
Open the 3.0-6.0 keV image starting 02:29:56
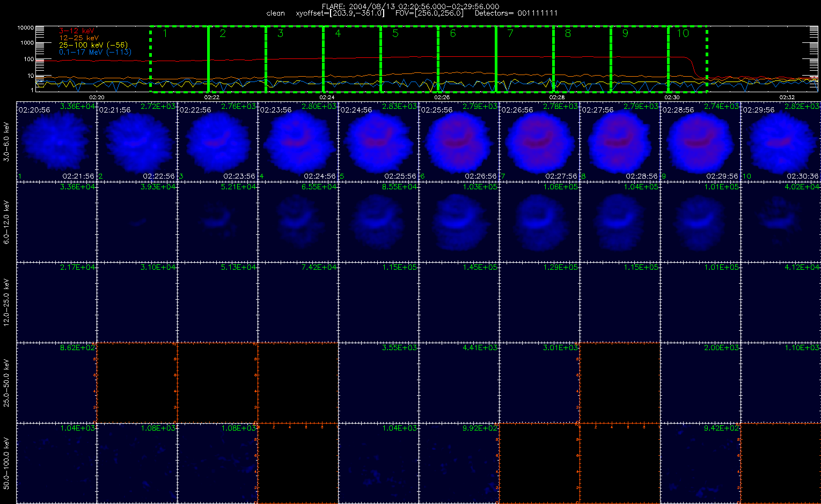point(781,141)
